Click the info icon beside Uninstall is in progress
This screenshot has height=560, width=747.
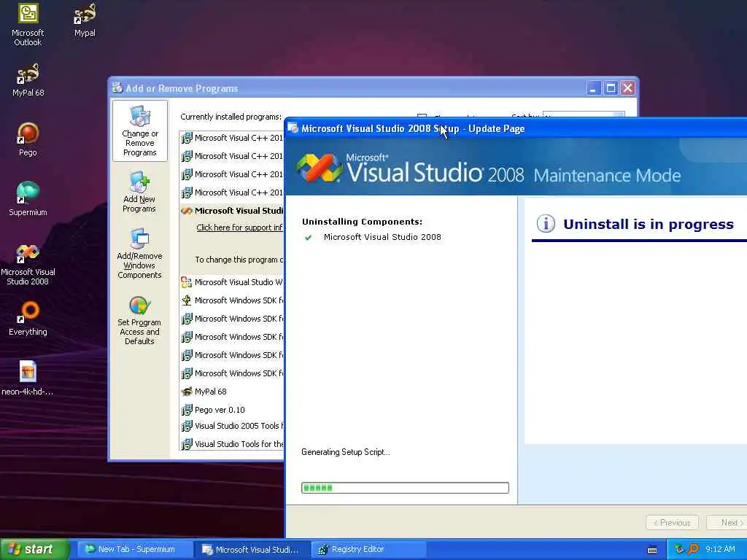click(x=546, y=223)
